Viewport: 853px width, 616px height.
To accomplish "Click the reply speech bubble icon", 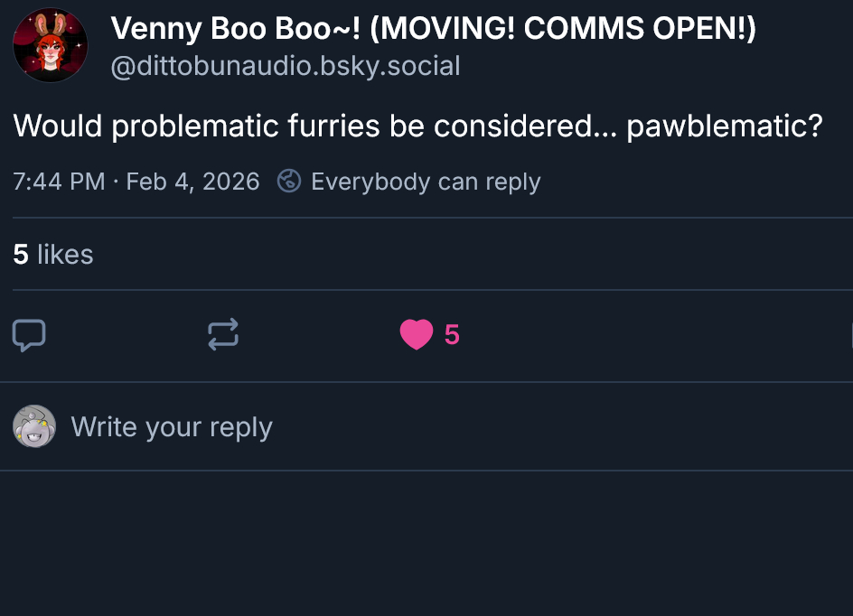I will point(29,335).
